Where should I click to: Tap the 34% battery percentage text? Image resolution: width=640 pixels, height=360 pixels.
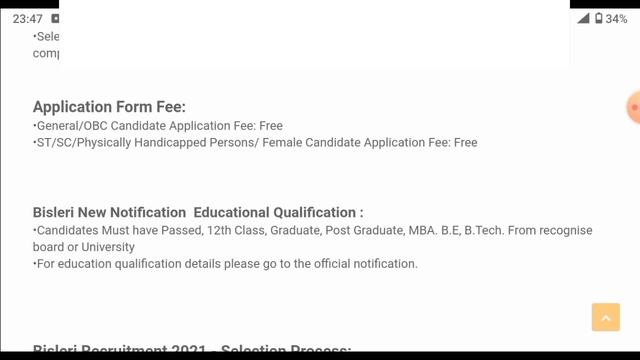616,19
